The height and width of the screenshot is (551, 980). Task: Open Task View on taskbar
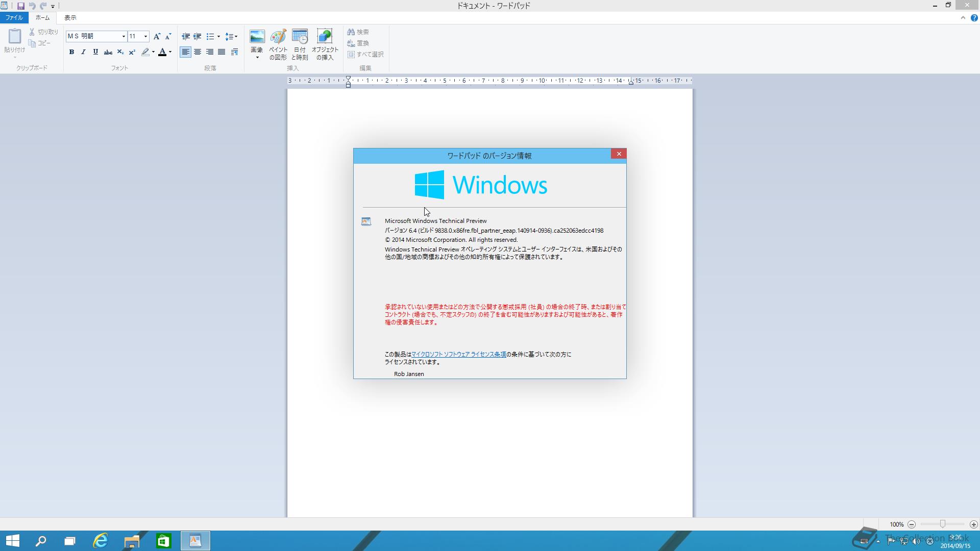(70, 541)
